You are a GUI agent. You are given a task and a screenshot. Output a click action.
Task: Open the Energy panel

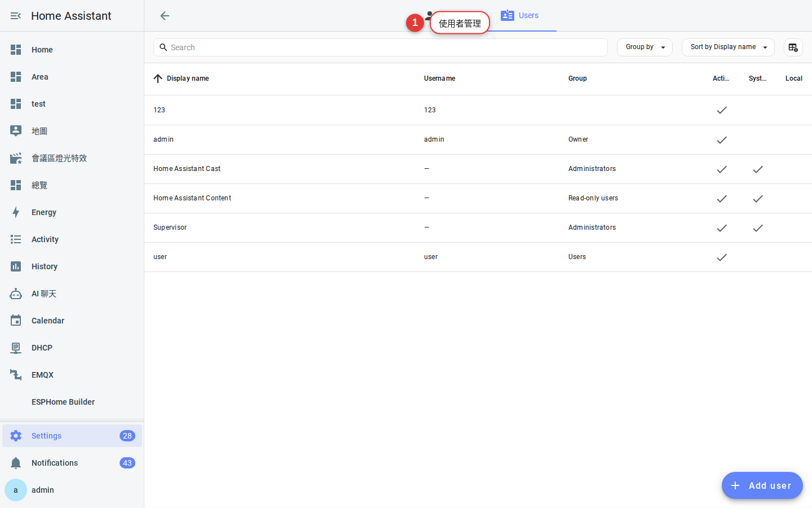point(72,212)
